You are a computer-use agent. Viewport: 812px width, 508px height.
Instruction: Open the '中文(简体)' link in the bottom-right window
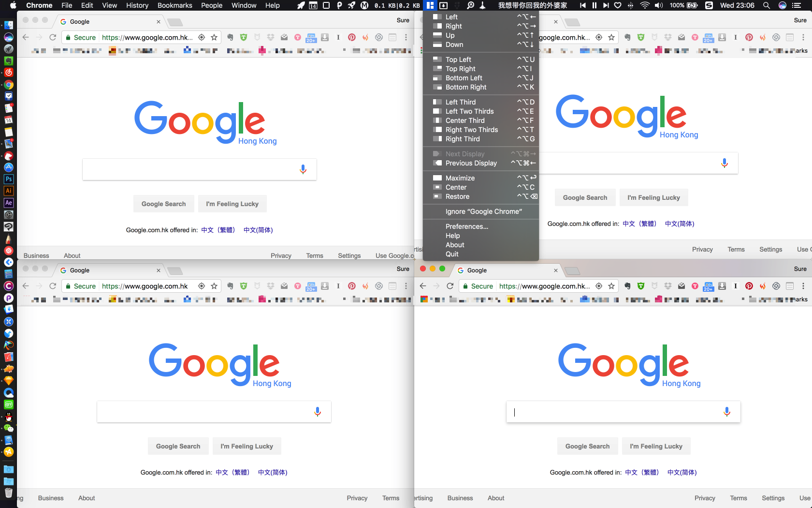(x=682, y=472)
